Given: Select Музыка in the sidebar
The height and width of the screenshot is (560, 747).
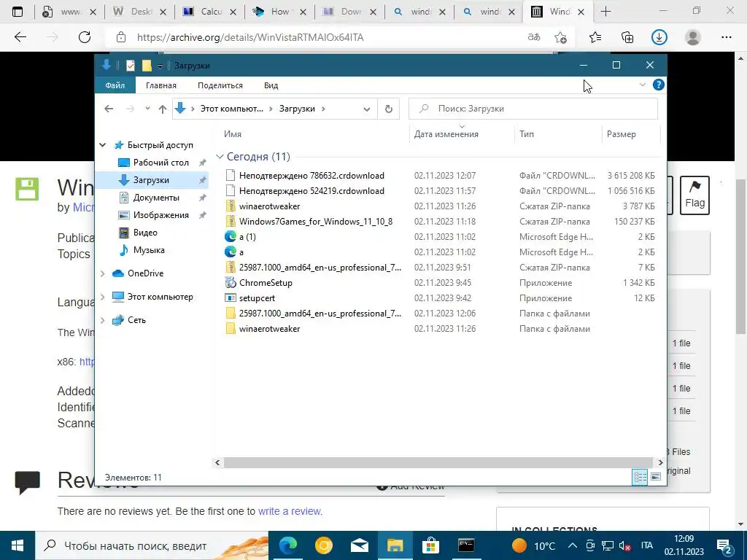Looking at the screenshot, I should pyautogui.click(x=149, y=250).
